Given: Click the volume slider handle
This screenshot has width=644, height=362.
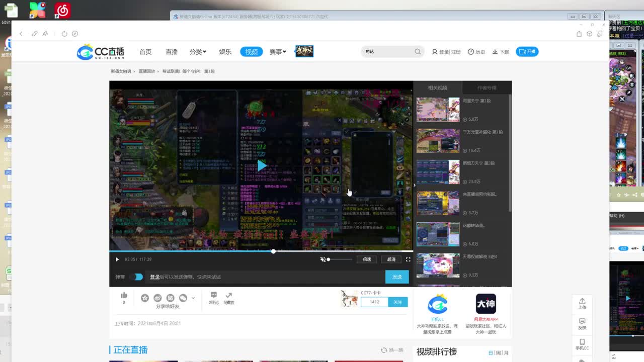Looking at the screenshot, I should pyautogui.click(x=328, y=259).
